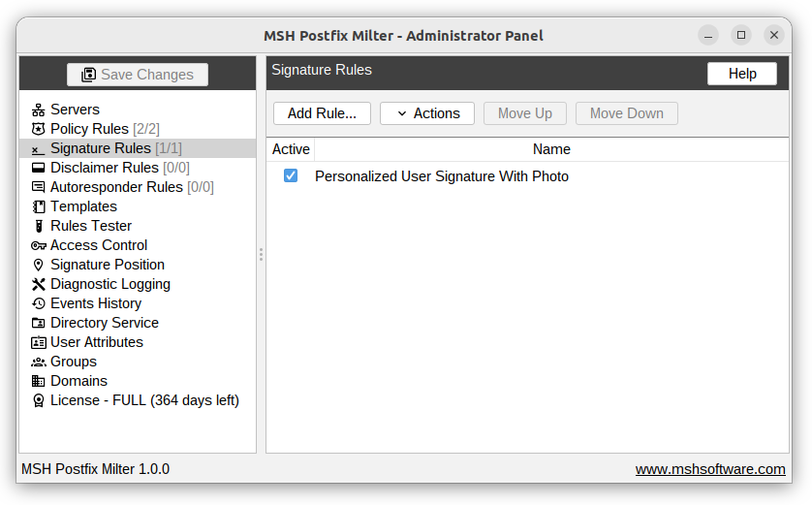View Events History
This screenshot has width=812, height=505.
(96, 303)
